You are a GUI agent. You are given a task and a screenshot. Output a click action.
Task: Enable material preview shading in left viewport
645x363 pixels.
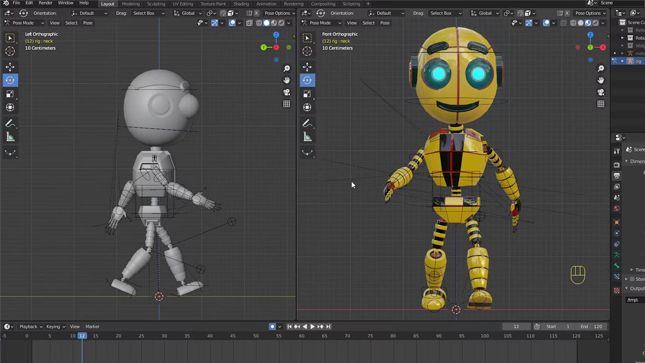274,23
